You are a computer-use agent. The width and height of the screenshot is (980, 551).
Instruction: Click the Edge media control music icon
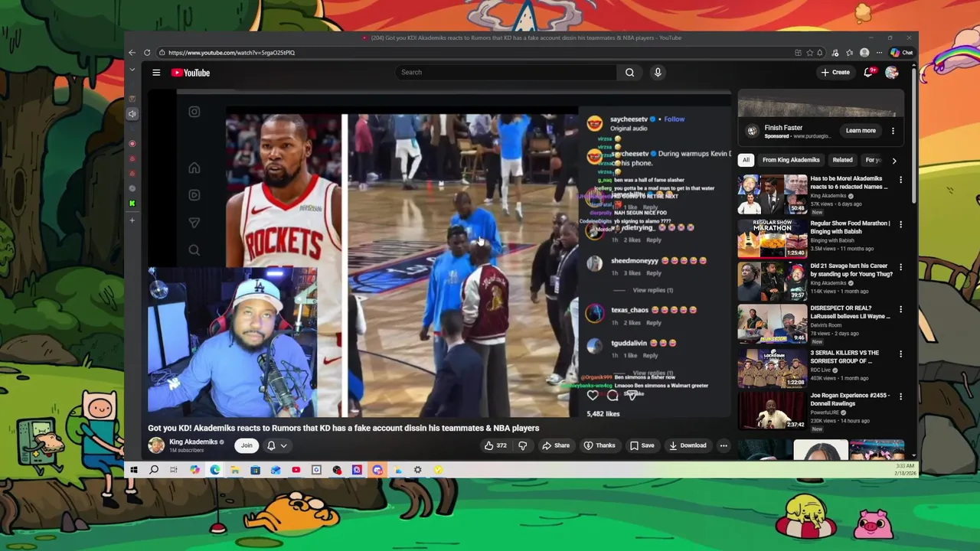pos(835,53)
